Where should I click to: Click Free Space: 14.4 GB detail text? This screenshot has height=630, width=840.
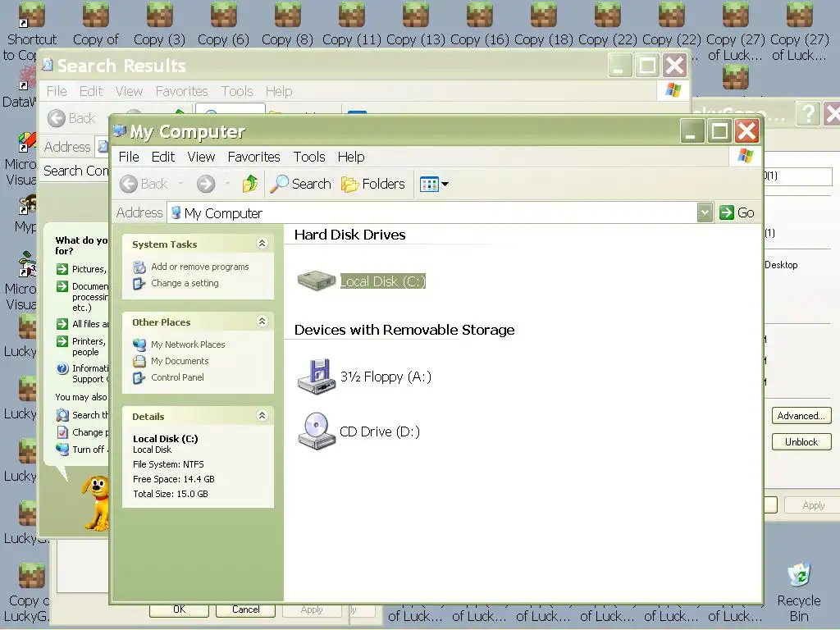[174, 479]
